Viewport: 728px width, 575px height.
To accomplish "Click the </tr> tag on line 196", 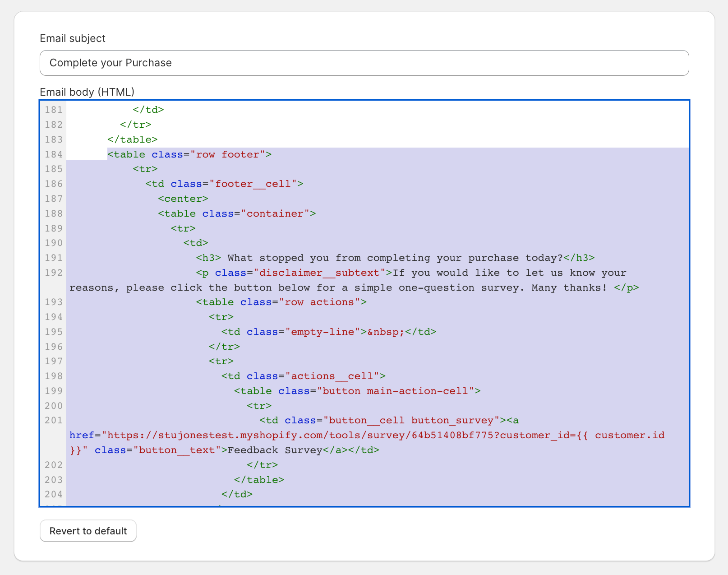I will click(225, 347).
